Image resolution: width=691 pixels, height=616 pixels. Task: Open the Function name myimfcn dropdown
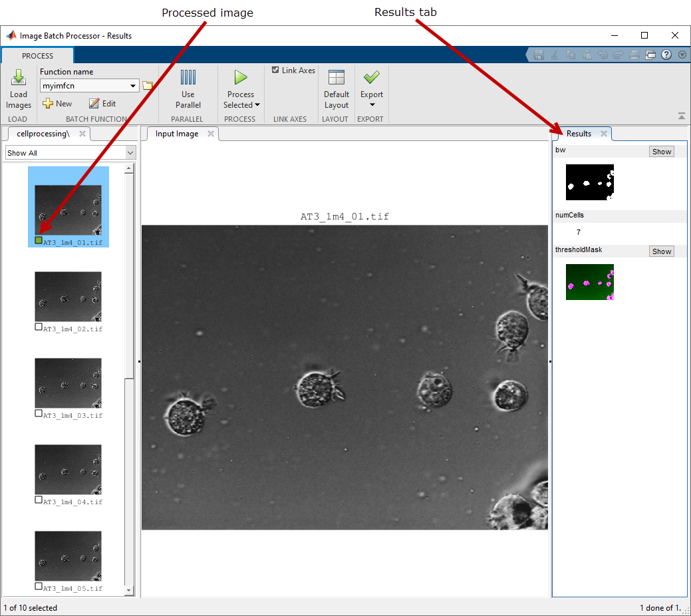pyautogui.click(x=132, y=86)
